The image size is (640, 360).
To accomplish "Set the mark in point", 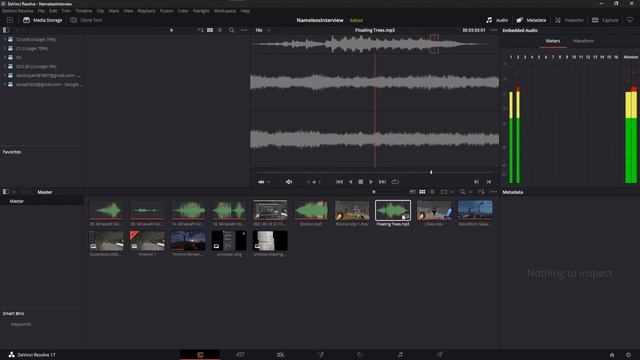I will pos(476,182).
